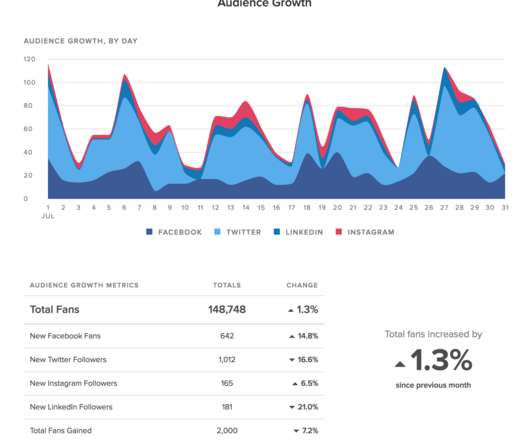Click the 60 y-axis label
This screenshot has height=442, width=530.
point(28,129)
